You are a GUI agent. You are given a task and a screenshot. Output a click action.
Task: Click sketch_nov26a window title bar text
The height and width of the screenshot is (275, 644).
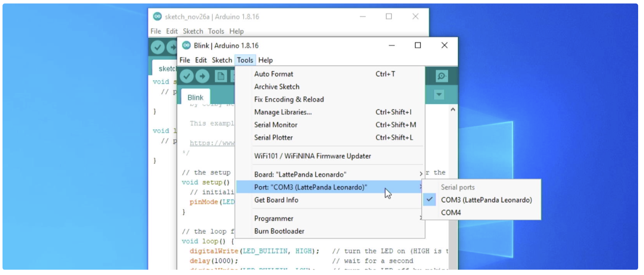[212, 17]
